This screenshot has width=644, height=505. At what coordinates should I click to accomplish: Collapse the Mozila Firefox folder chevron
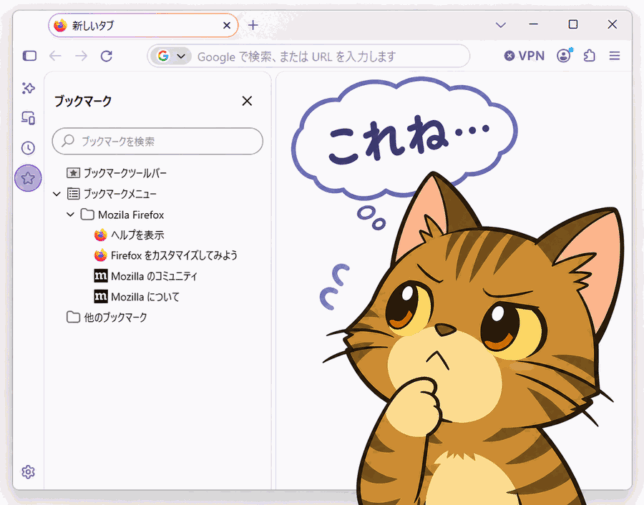click(71, 214)
